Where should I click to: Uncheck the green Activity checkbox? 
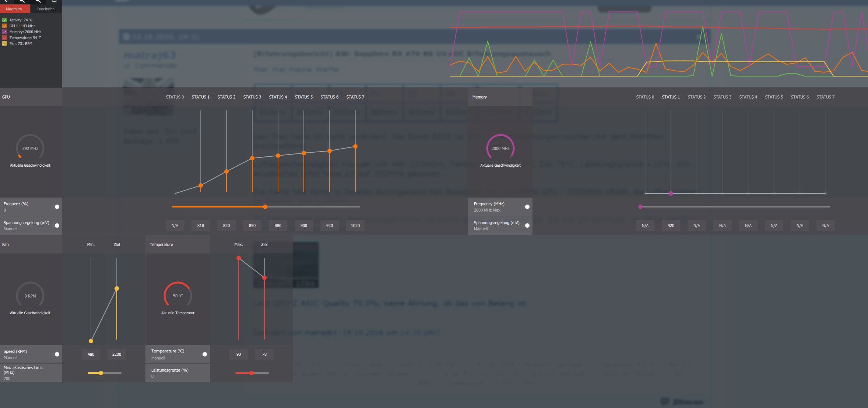coord(4,20)
